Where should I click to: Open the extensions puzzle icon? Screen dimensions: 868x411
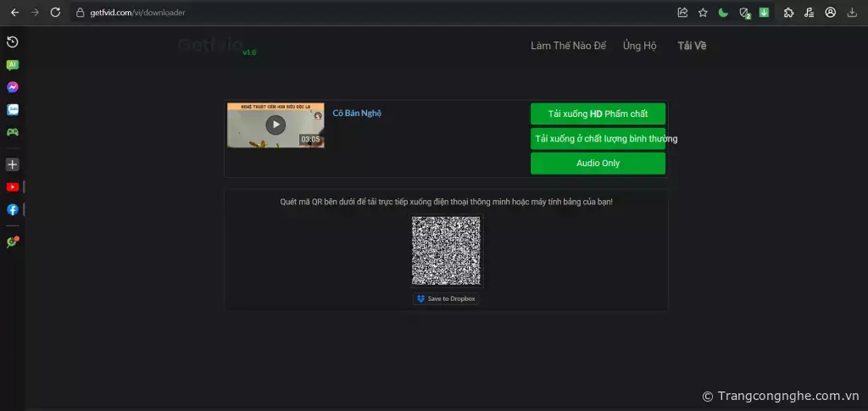click(x=788, y=13)
